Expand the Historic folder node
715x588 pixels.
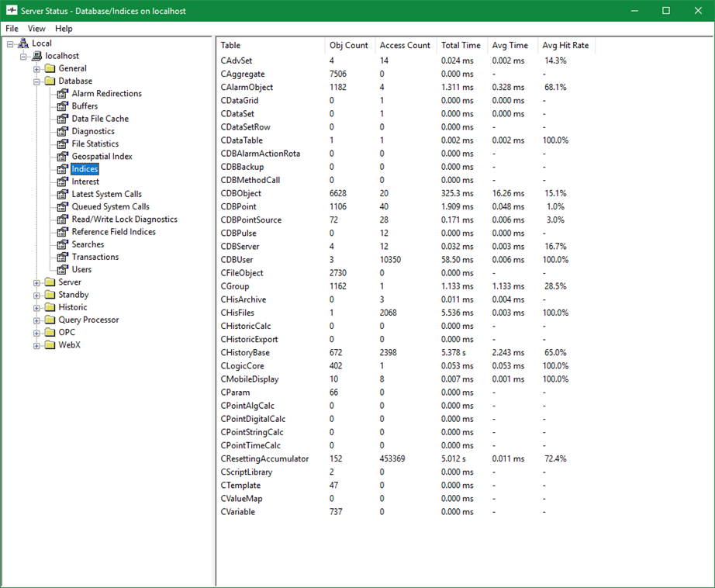[x=36, y=307]
